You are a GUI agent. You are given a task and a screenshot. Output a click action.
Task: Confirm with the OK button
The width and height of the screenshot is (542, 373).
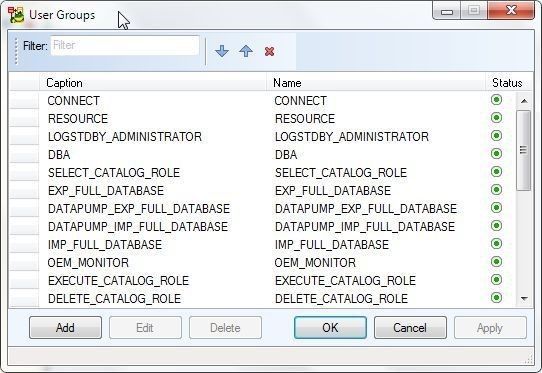click(330, 327)
